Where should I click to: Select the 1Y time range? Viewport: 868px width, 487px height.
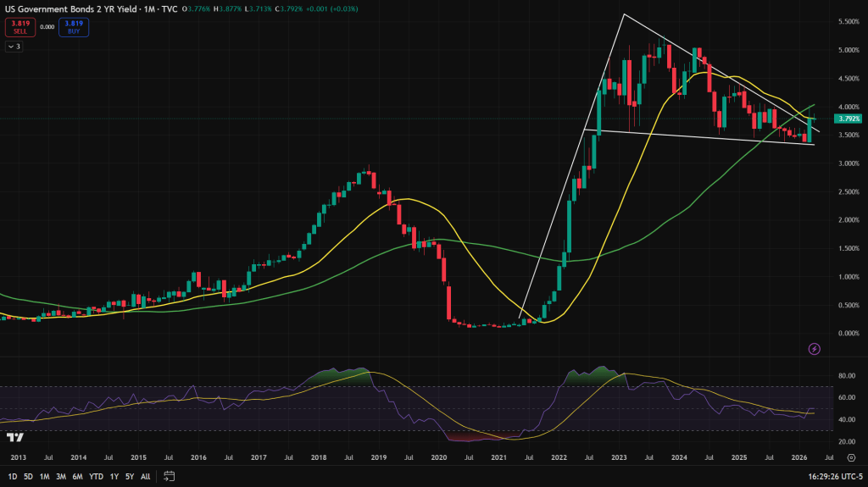(114, 476)
